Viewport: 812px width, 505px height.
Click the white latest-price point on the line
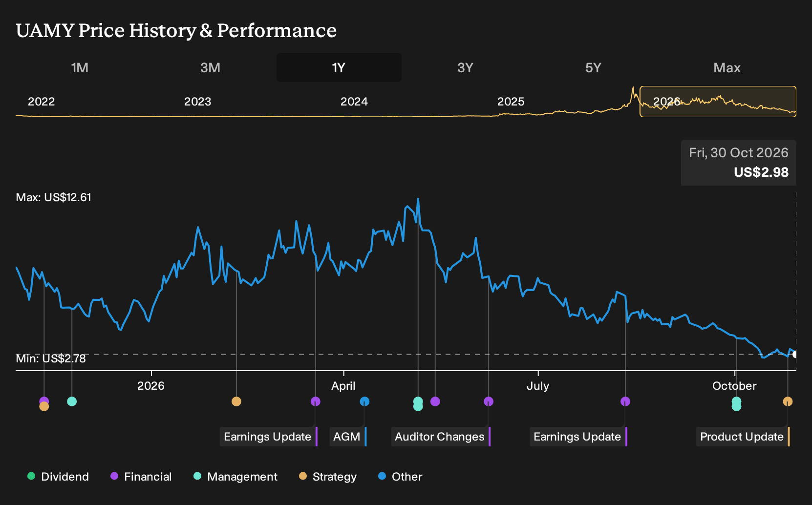795,354
